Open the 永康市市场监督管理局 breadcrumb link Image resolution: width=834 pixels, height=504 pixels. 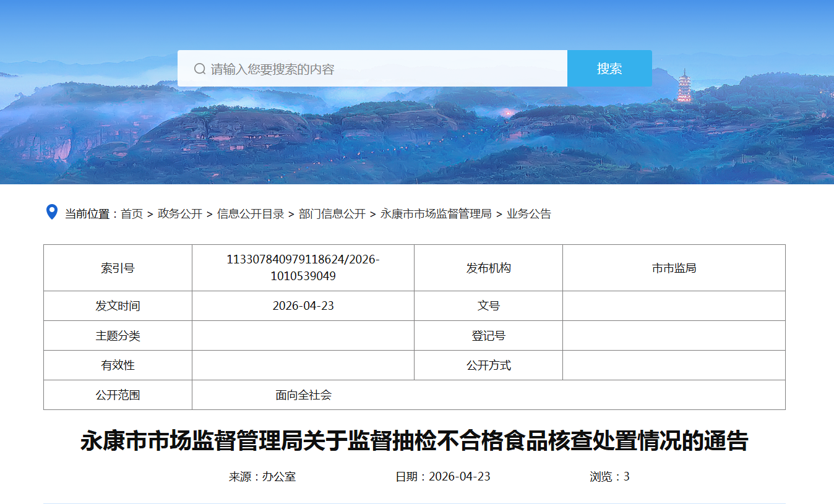click(x=436, y=214)
